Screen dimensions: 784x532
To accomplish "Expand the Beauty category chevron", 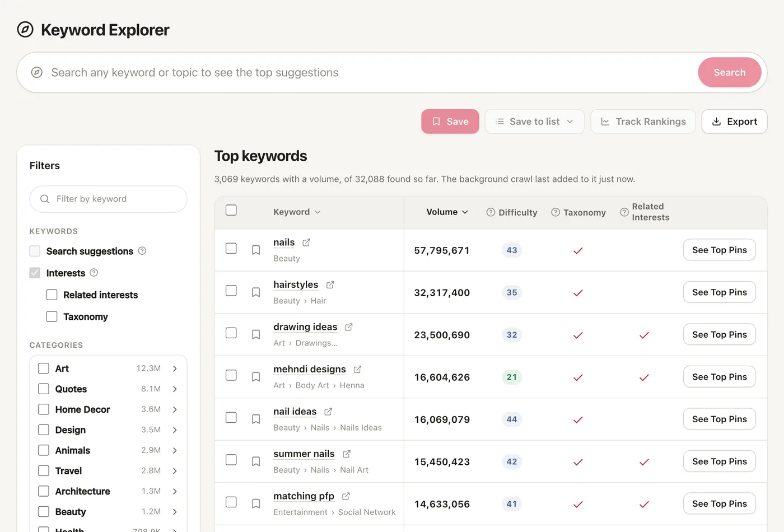I will click(x=175, y=511).
